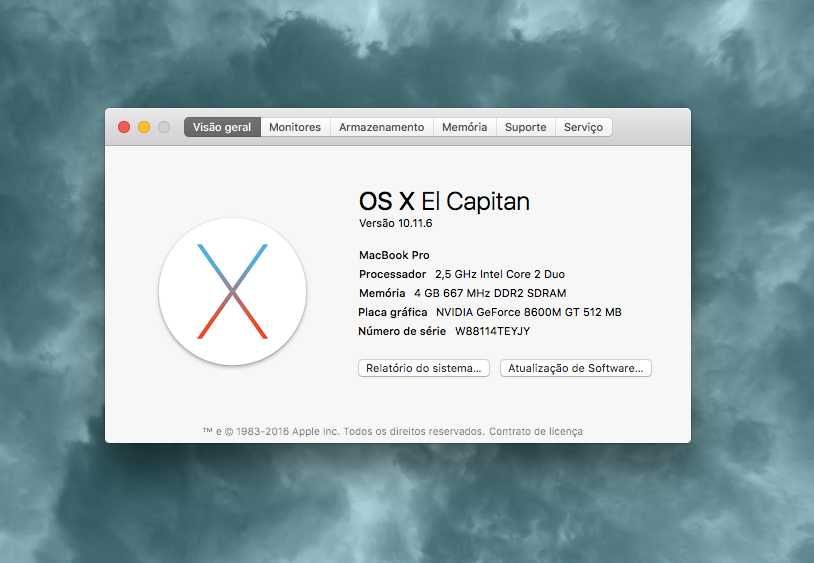The height and width of the screenshot is (563, 814).
Task: Click NVIDIA GeForce 8600M GT value
Action: tap(528, 312)
